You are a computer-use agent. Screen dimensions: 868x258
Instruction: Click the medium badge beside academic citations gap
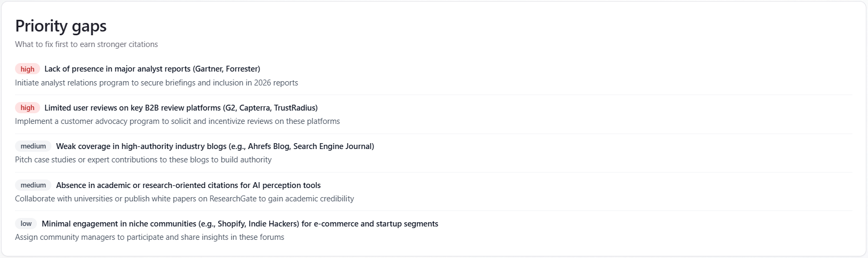(x=33, y=185)
